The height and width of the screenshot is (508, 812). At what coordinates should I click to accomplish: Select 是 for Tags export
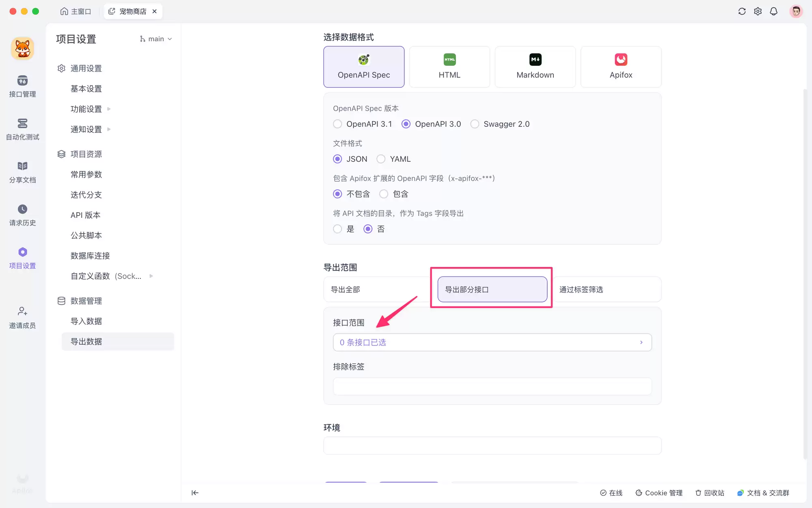[x=337, y=229]
